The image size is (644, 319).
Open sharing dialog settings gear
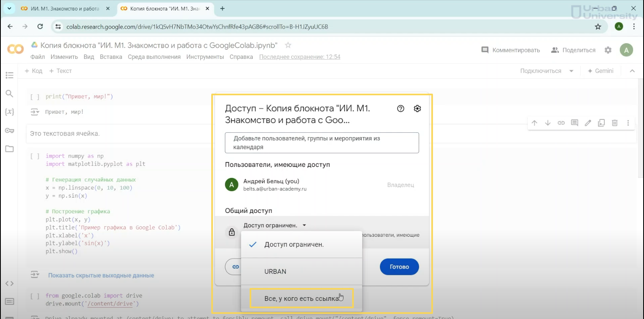tap(417, 108)
